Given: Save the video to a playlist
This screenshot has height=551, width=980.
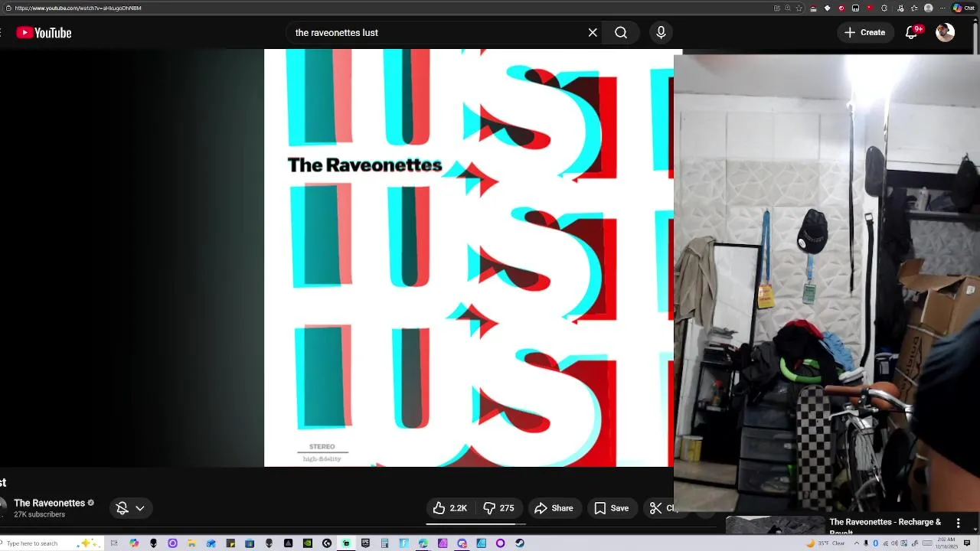Looking at the screenshot, I should [x=611, y=508].
